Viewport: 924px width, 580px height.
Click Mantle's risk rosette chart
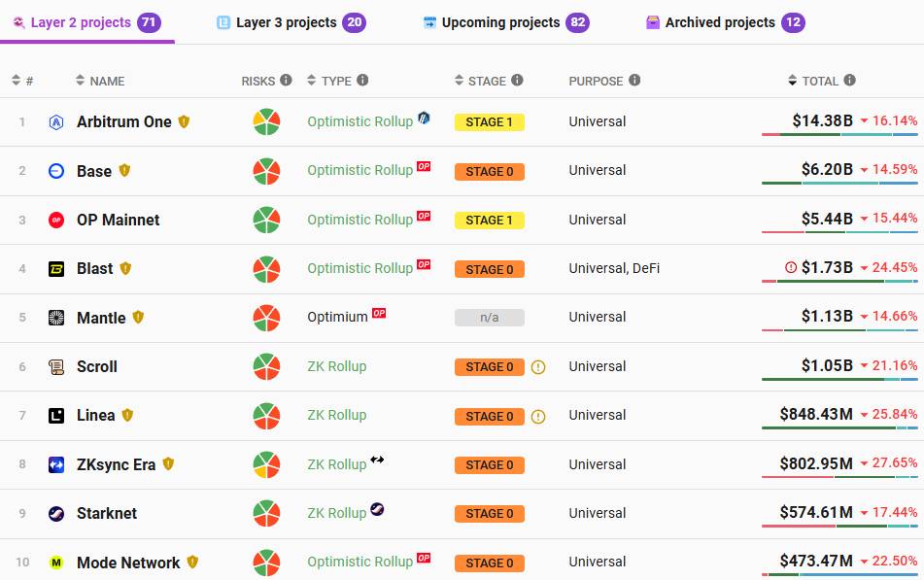(x=266, y=318)
